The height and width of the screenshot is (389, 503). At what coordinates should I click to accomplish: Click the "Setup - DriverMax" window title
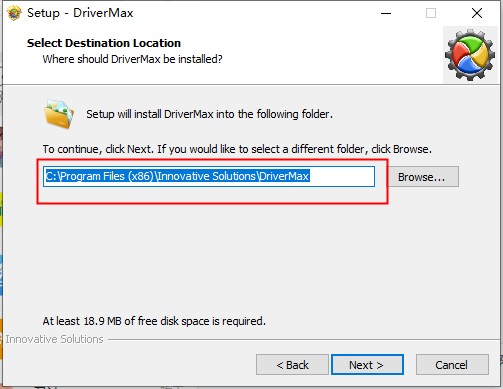[80, 13]
